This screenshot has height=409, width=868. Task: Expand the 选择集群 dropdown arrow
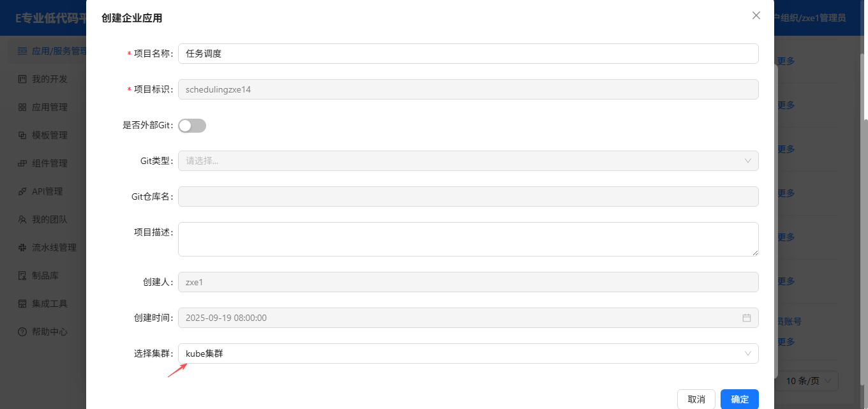click(748, 353)
